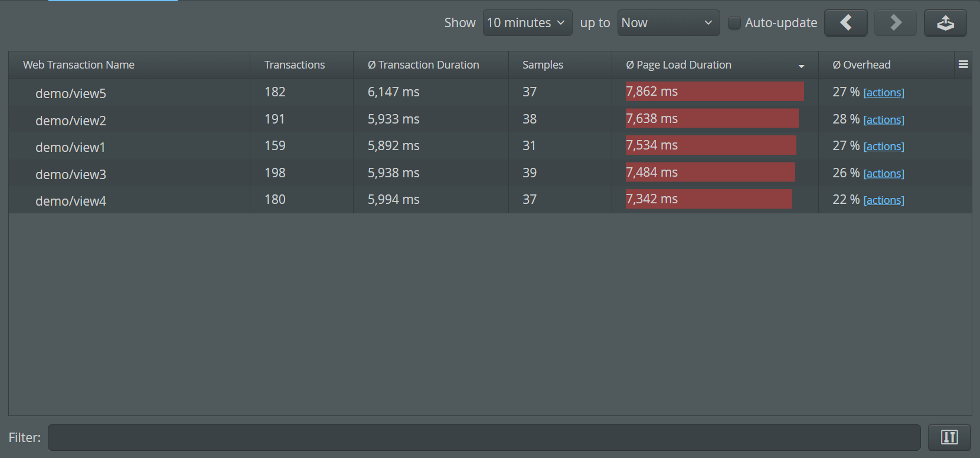Sort by Ø Overhead column header
The image size is (980, 458).
[861, 65]
